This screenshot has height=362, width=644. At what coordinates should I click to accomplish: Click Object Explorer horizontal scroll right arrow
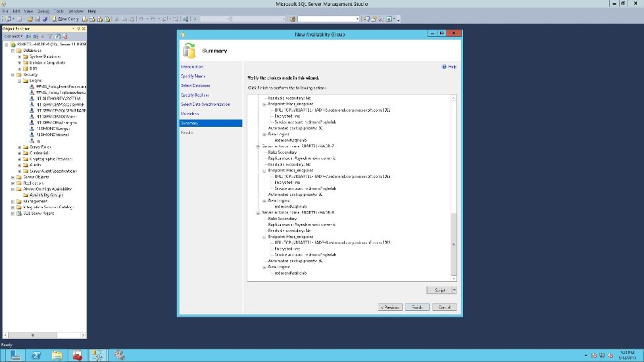point(83,335)
